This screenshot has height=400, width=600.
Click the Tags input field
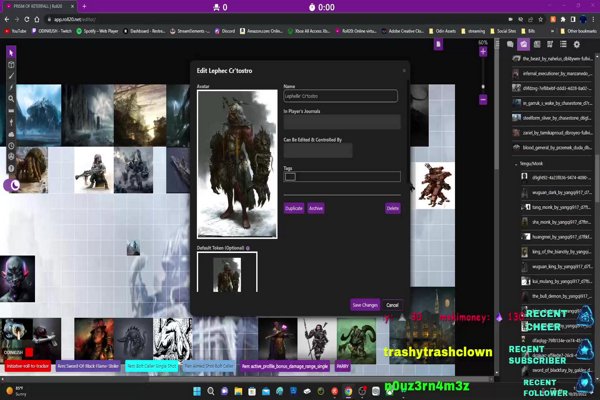(x=342, y=176)
